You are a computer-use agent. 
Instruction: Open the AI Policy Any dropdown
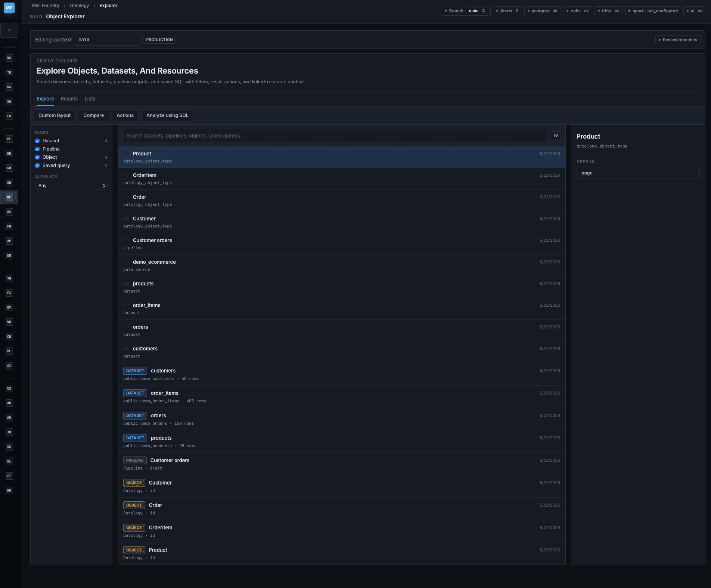point(71,186)
